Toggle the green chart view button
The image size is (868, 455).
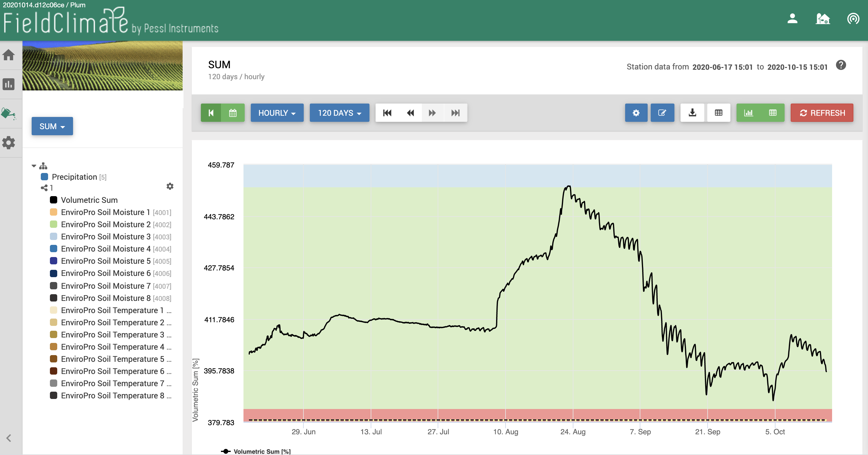click(748, 113)
